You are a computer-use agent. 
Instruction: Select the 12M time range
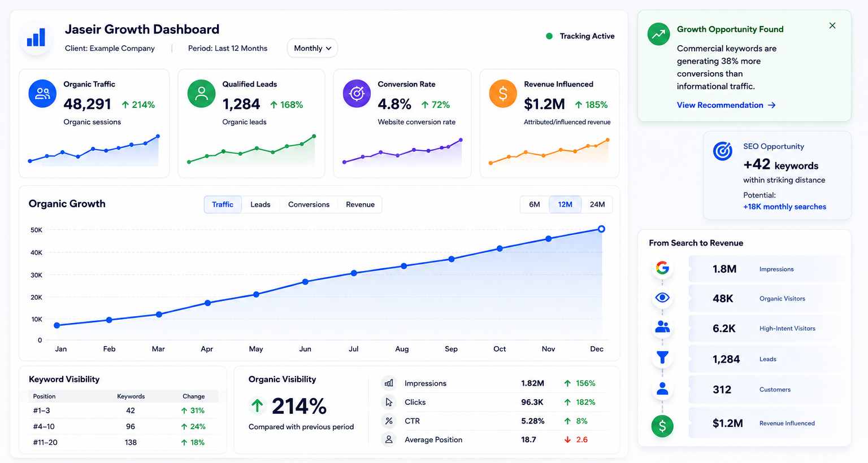pos(565,204)
